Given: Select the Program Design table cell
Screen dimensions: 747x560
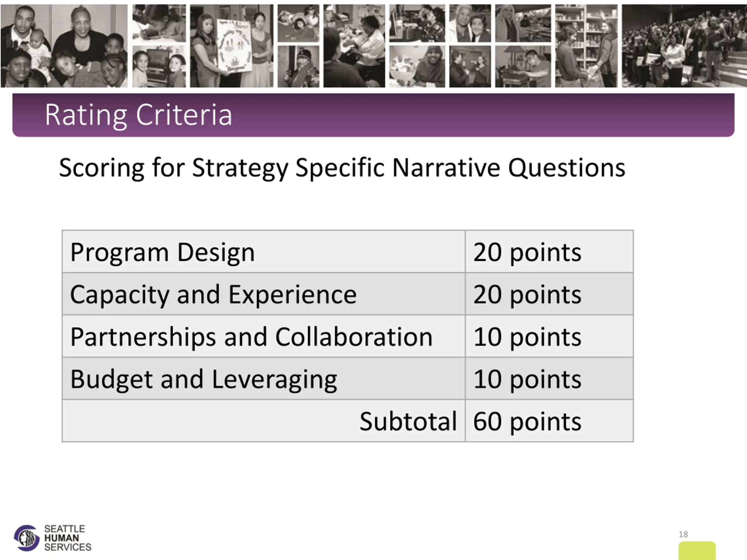Looking at the screenshot, I should pos(263,251).
